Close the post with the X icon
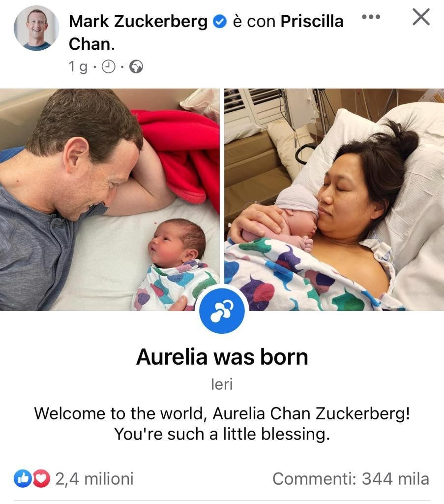This screenshot has height=504, width=444. (421, 17)
